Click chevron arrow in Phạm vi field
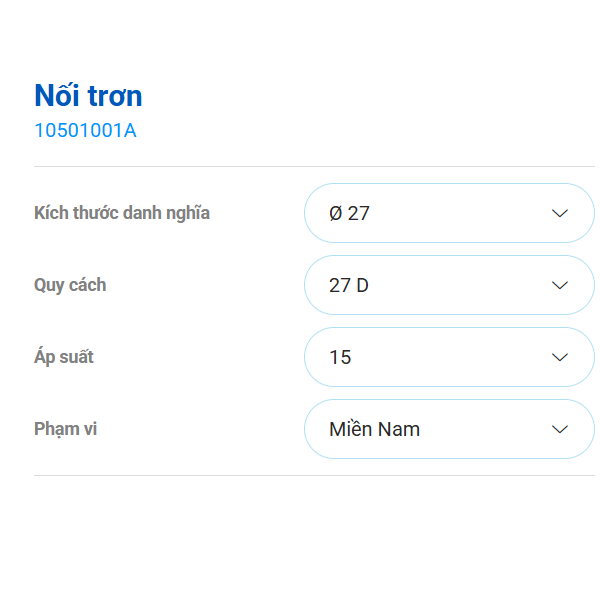 560,429
